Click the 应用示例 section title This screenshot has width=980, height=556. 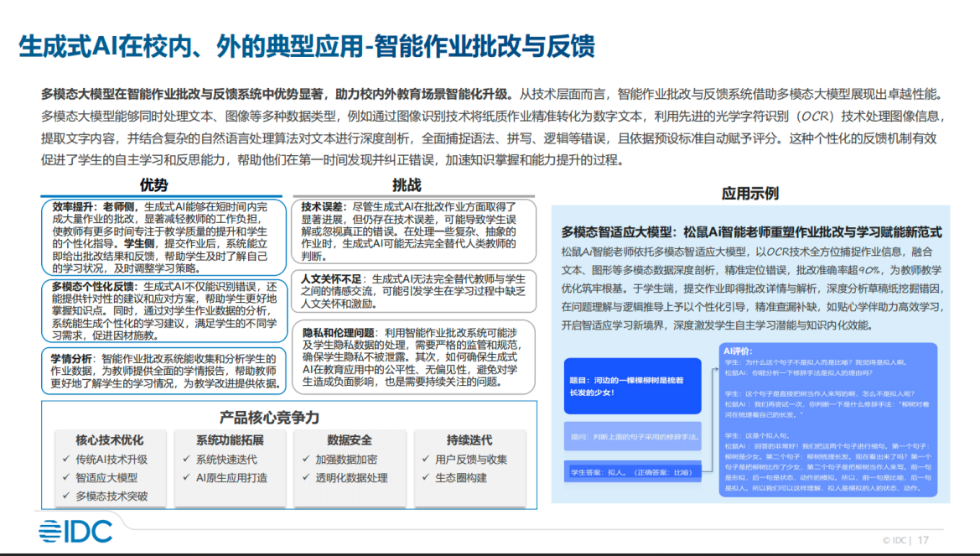click(750, 193)
